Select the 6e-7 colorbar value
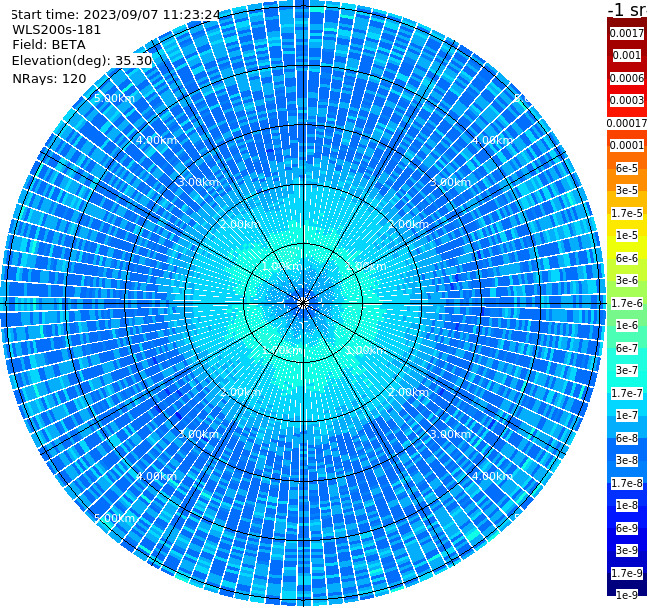The image size is (647, 607). coord(627,348)
